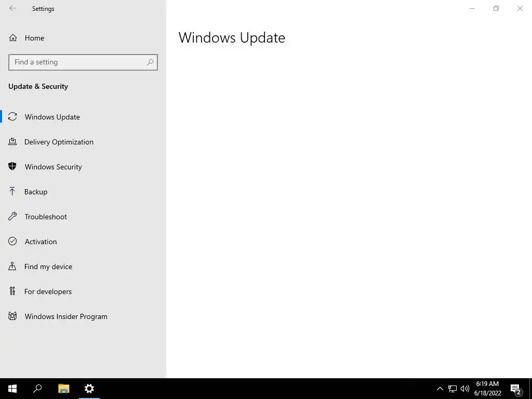Screen dimensions: 532x399
Task: Click the Windows Insider cat face icon
Action: click(x=12, y=316)
